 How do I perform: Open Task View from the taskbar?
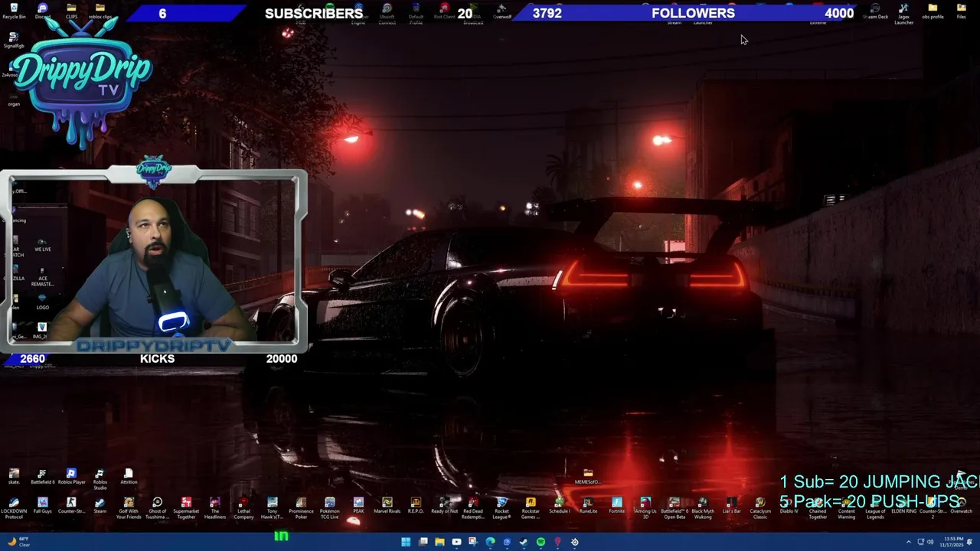(423, 542)
